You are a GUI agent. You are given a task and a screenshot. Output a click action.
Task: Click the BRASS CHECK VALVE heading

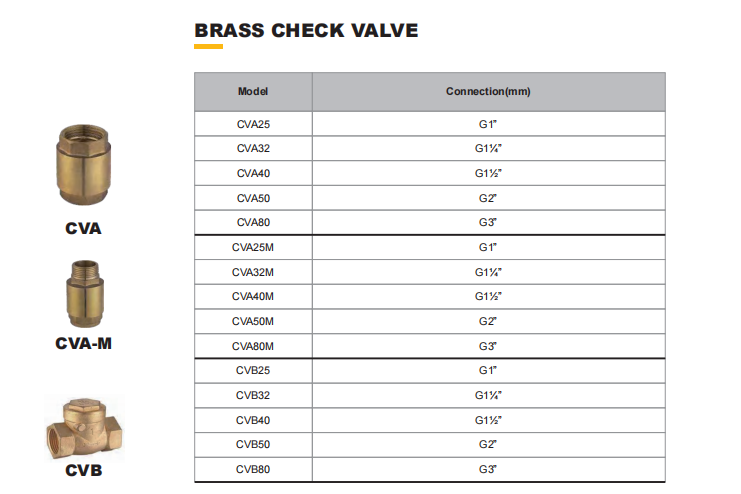306,30
